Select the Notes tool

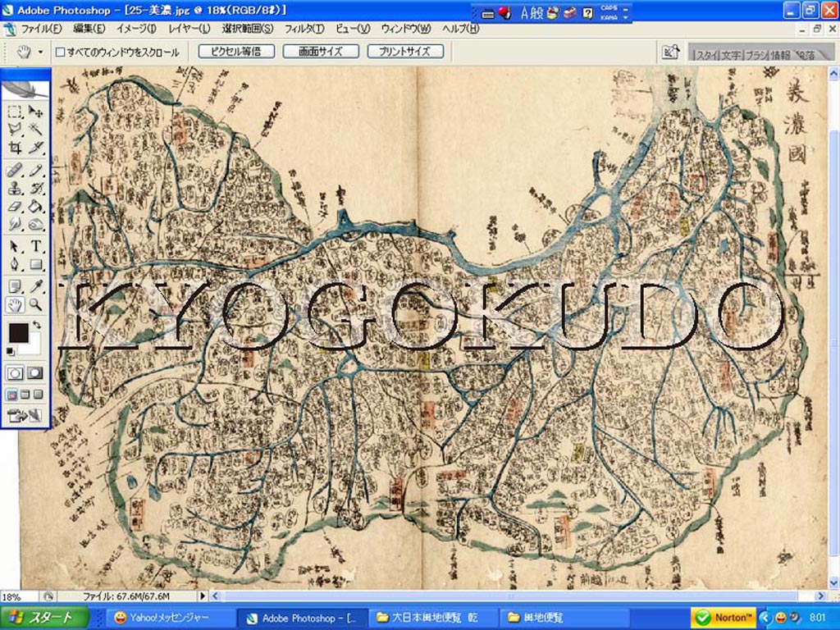click(15, 287)
